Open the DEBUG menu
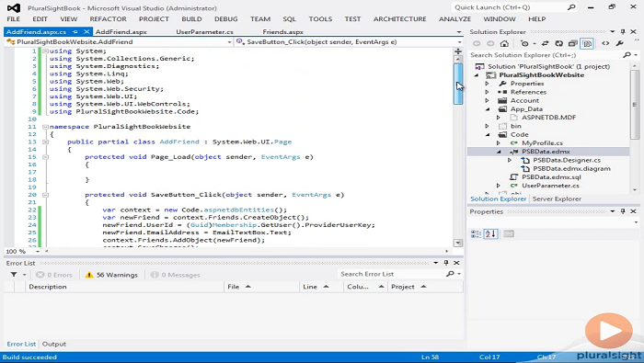 (x=225, y=19)
